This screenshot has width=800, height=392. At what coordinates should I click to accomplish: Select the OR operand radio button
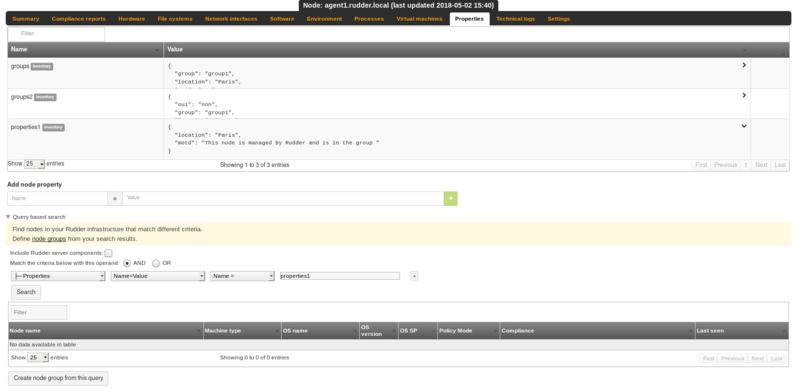156,263
